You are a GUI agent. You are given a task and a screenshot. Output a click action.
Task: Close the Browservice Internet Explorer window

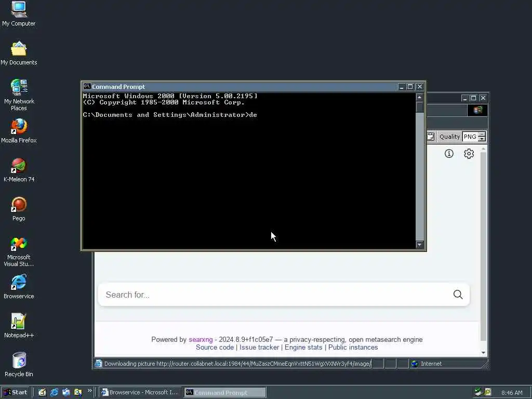tap(483, 98)
